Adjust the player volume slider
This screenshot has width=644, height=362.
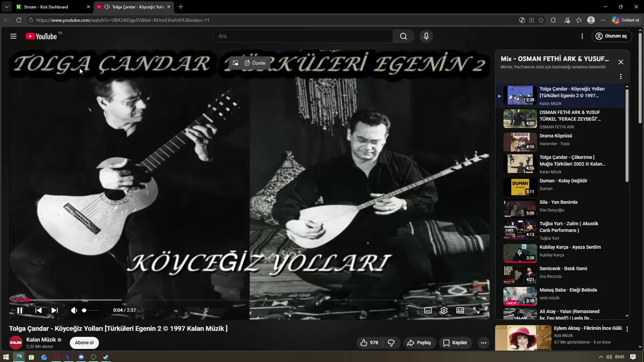[x=91, y=310]
